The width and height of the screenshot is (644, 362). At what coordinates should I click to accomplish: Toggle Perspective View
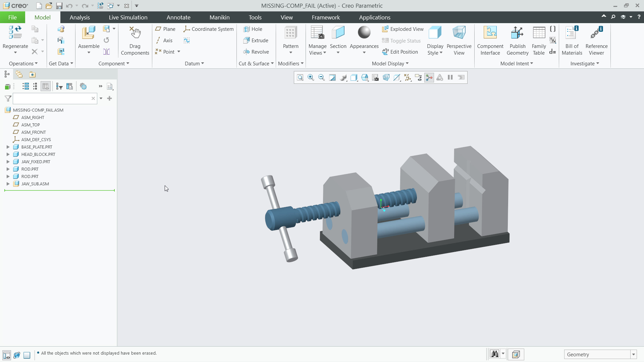coord(459,41)
